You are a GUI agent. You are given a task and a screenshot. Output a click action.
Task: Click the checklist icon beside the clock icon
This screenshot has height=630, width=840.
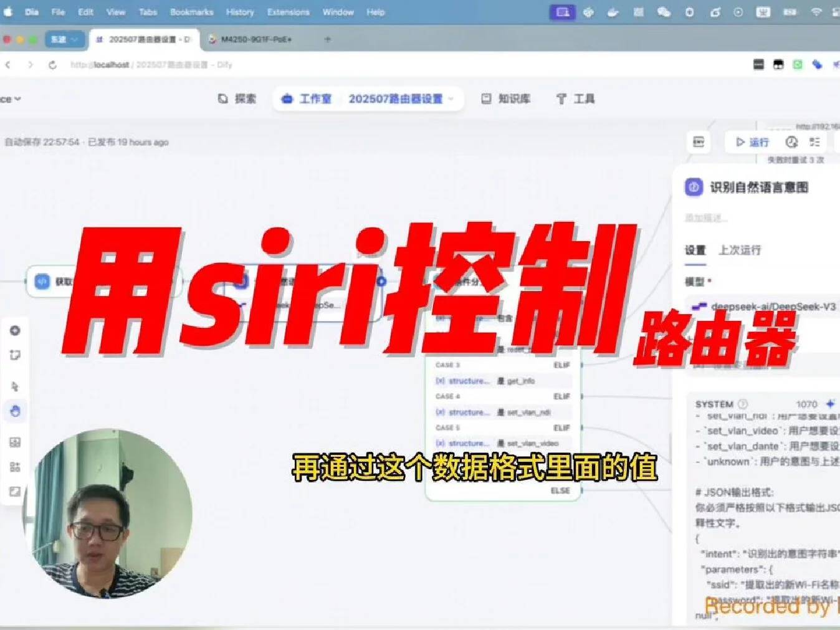[x=814, y=142]
